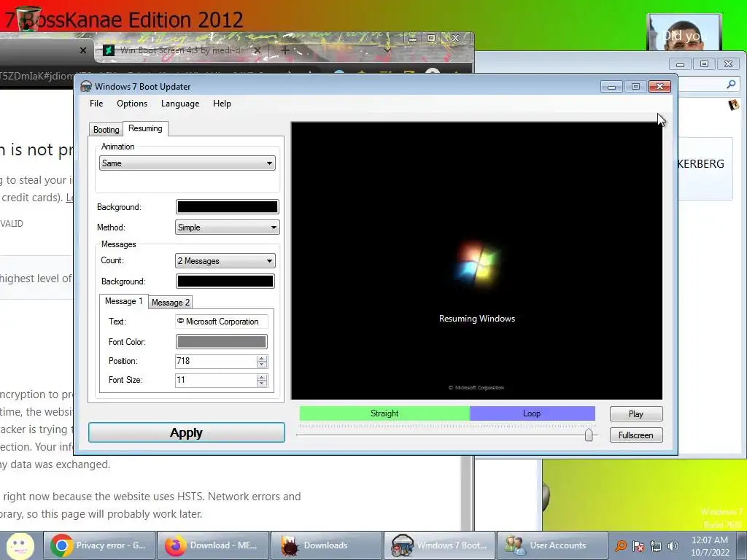Open the Language menu
Screen dimensions: 747x560
[180, 104]
